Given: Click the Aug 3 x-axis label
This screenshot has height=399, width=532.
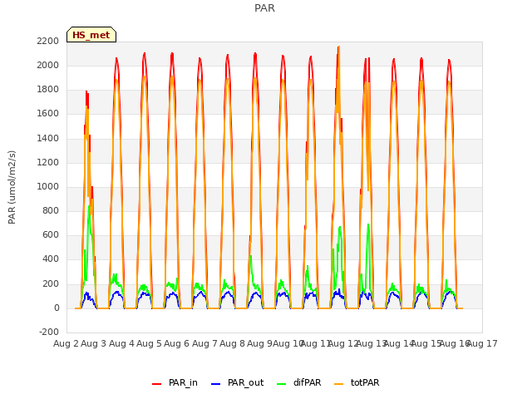Looking at the screenshot, I should (94, 343).
